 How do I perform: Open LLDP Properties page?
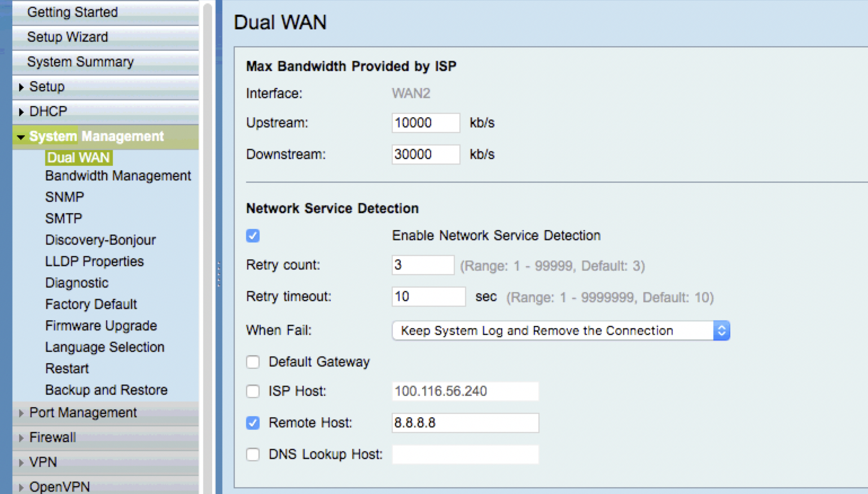tap(94, 262)
